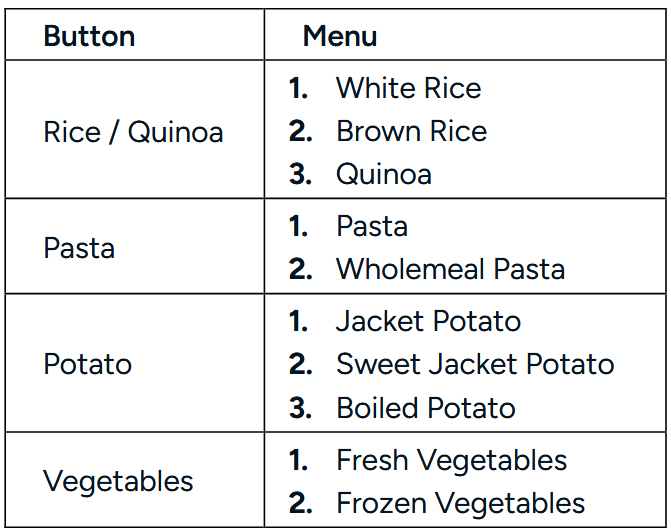Select the Frozen Vegetables menu entry

460,503
